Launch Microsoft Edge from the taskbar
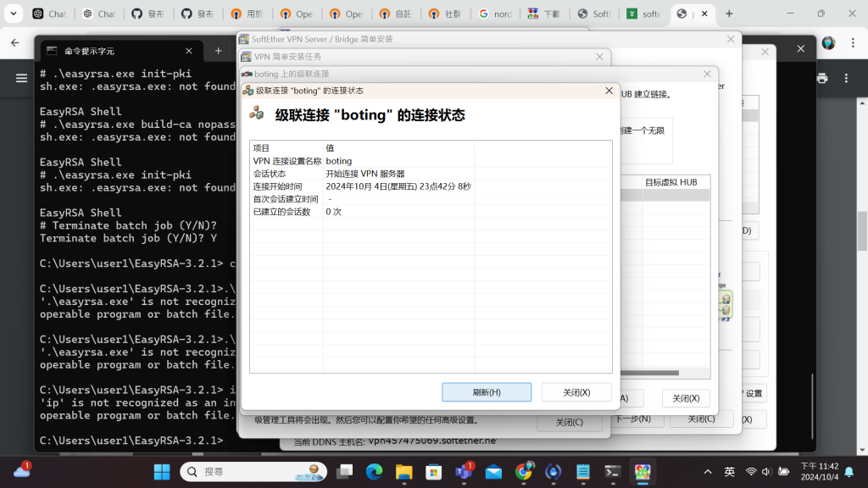The width and height of the screenshot is (868, 488). tap(374, 472)
